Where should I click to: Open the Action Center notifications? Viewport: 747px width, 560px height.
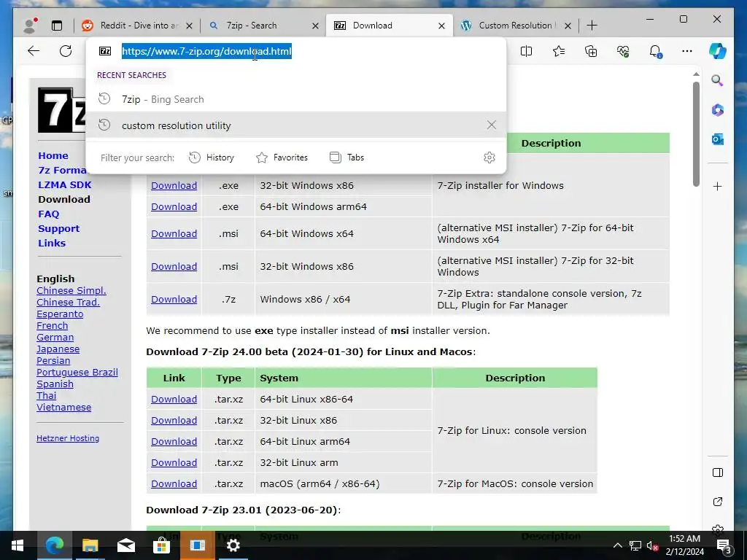pos(726,546)
